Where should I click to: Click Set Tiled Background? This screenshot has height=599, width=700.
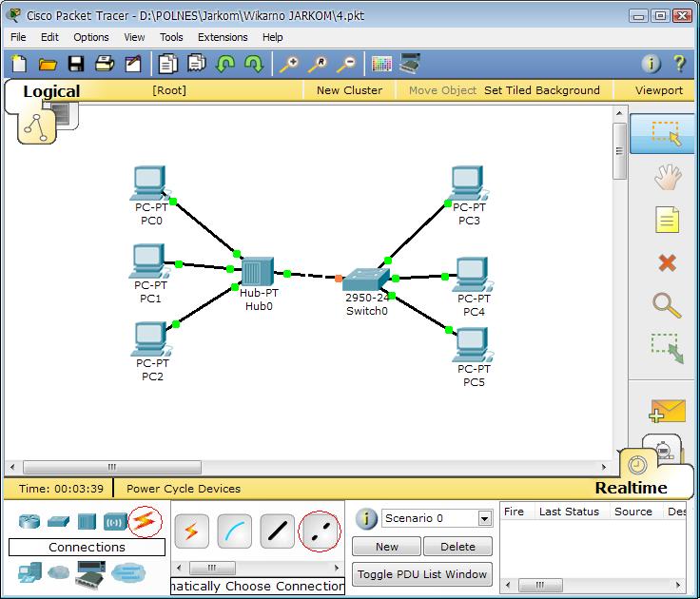click(541, 90)
